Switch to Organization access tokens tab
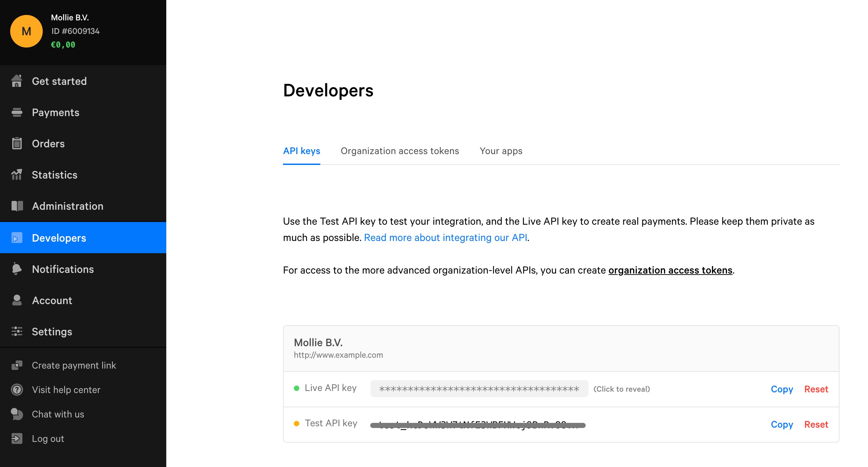Viewport: 868px width, 467px height. (400, 151)
